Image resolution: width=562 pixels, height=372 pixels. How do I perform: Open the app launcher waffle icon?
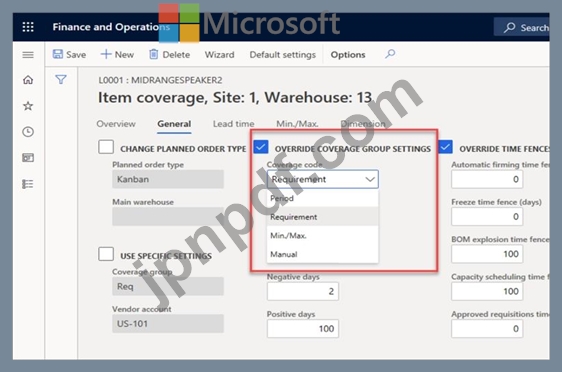pos(28,27)
